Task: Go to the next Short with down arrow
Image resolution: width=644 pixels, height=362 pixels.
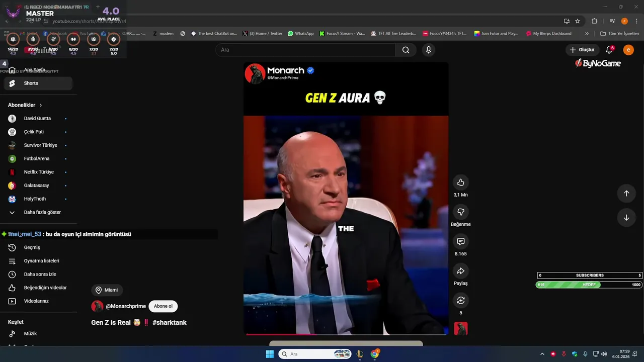Action: click(626, 218)
